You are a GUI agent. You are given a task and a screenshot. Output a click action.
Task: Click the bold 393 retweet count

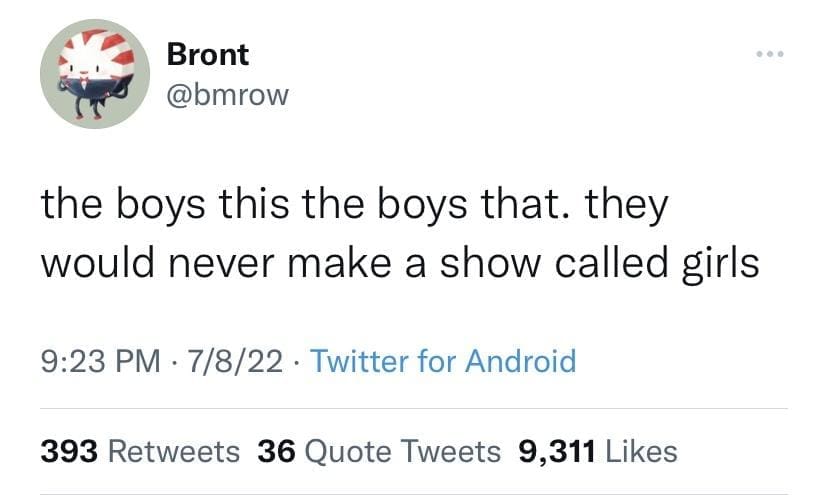coord(68,451)
